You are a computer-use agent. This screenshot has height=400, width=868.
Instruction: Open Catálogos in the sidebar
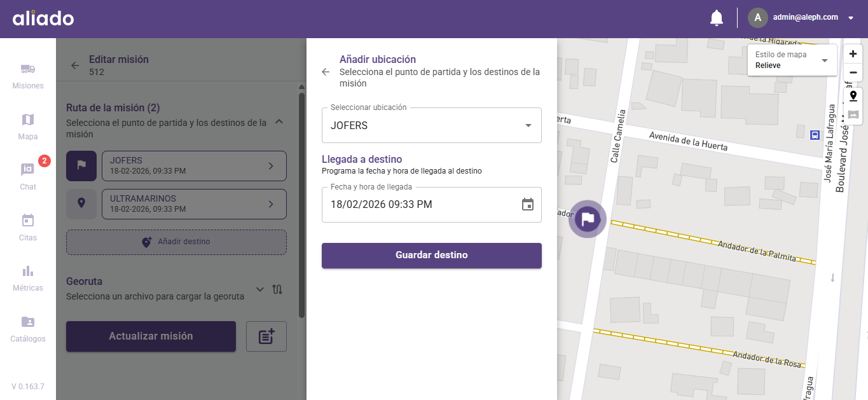(x=28, y=329)
